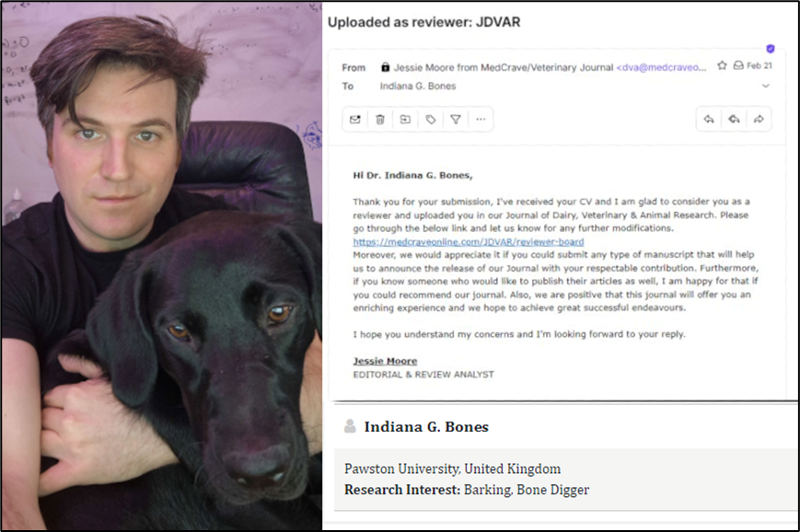
Task: Delete the email with the trash icon
Action: click(380, 120)
